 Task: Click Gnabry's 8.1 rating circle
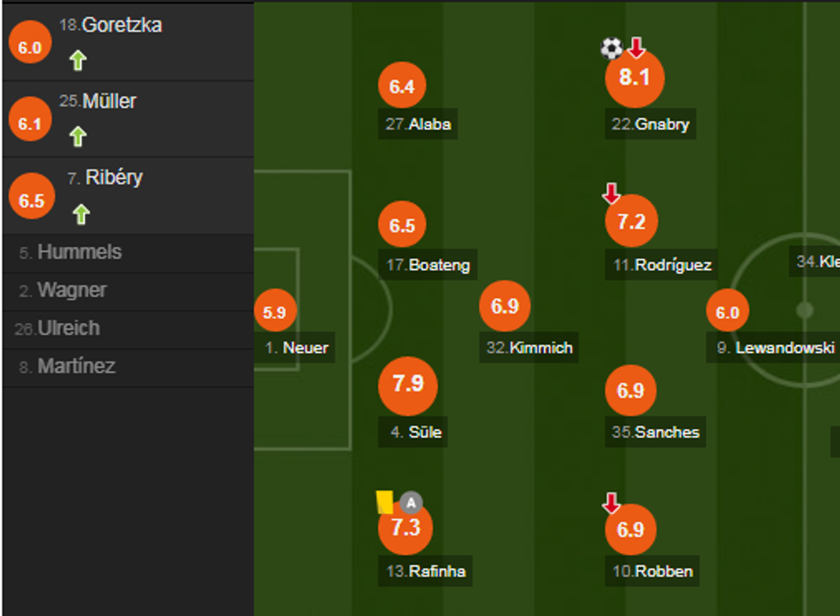point(635,78)
